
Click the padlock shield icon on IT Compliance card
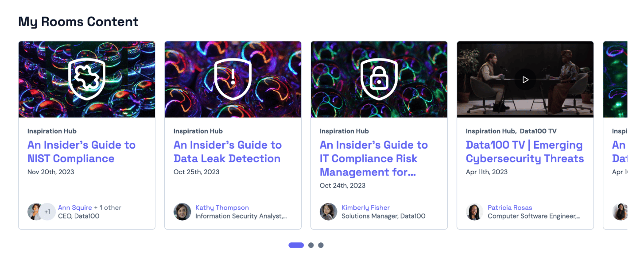click(379, 79)
